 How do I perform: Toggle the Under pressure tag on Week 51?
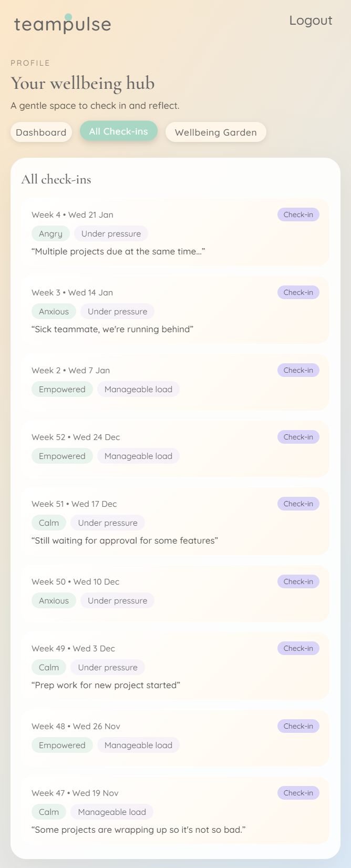click(107, 523)
